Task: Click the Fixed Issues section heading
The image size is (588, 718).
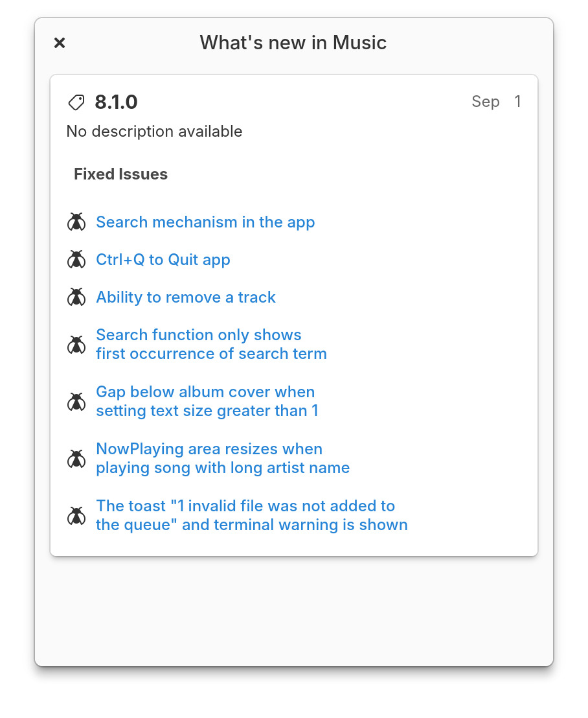Action: [x=120, y=174]
